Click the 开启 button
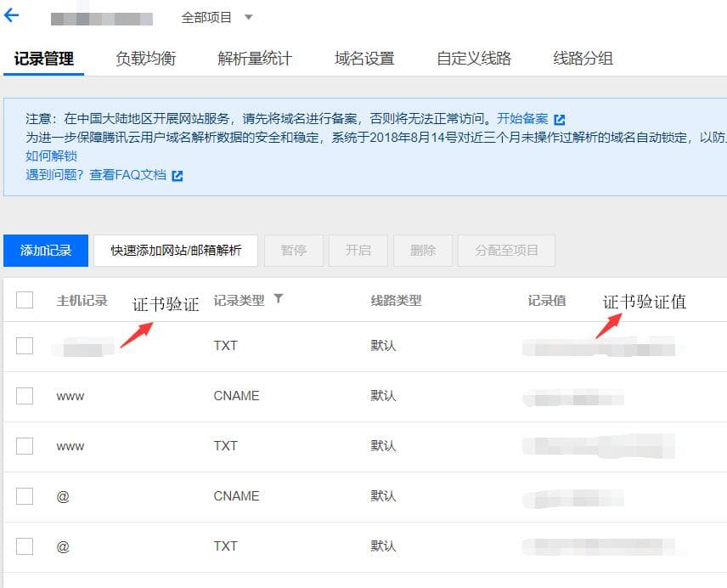The height and width of the screenshot is (588, 727). 358,251
